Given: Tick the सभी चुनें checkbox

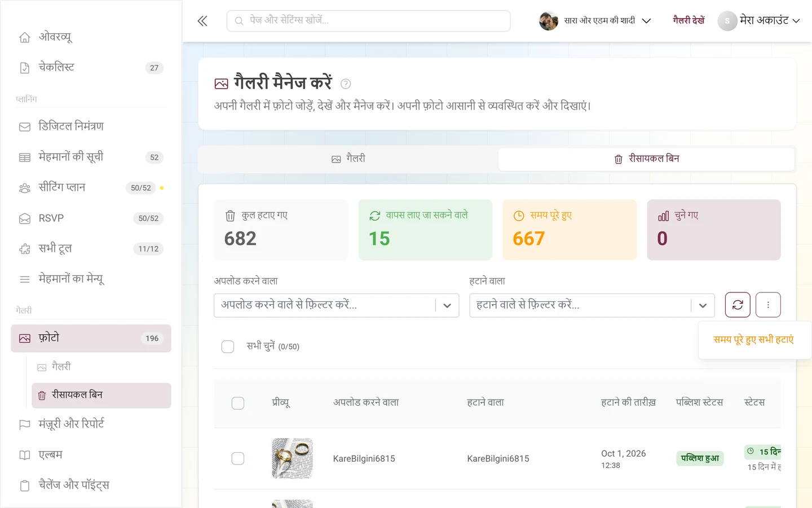Looking at the screenshot, I should [x=228, y=347].
